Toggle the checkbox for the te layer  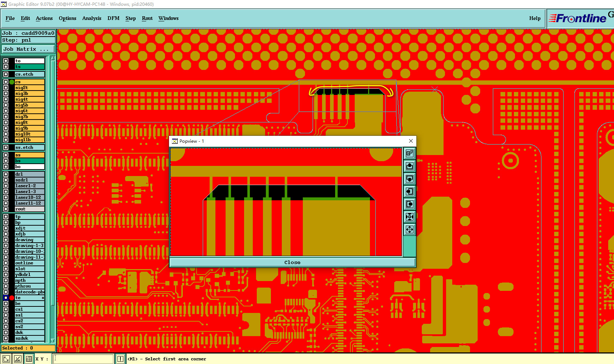click(x=6, y=298)
